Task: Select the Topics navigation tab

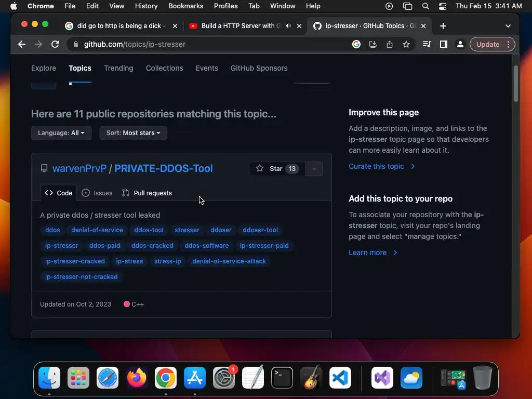Action: [79, 68]
